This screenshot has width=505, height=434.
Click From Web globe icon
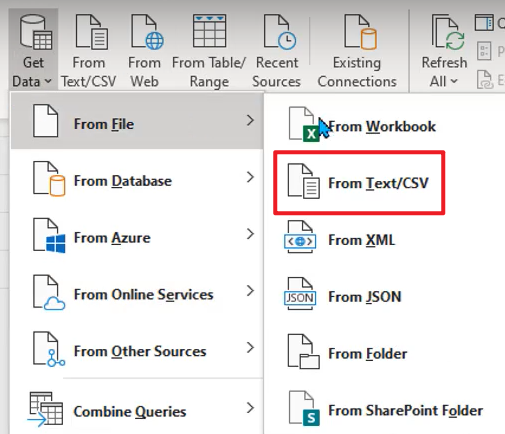point(147,32)
